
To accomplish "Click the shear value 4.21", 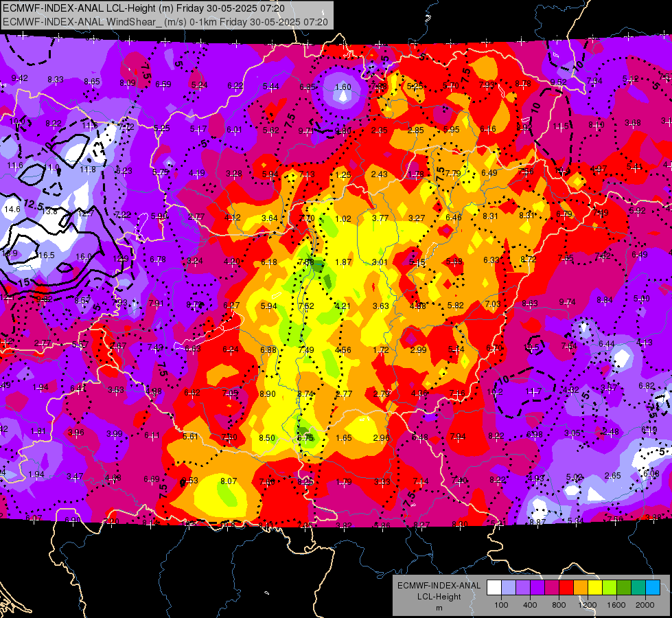I will [x=343, y=306].
